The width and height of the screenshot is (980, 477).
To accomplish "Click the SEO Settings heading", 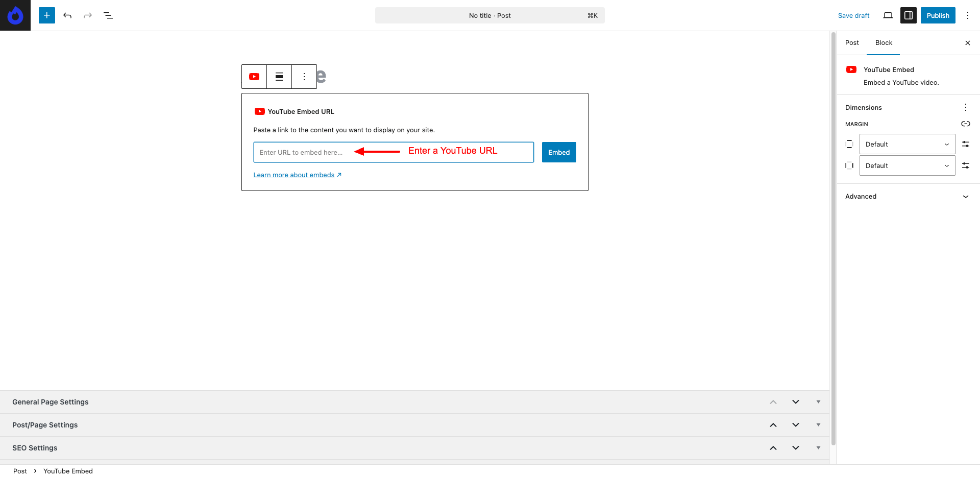I will (x=35, y=448).
